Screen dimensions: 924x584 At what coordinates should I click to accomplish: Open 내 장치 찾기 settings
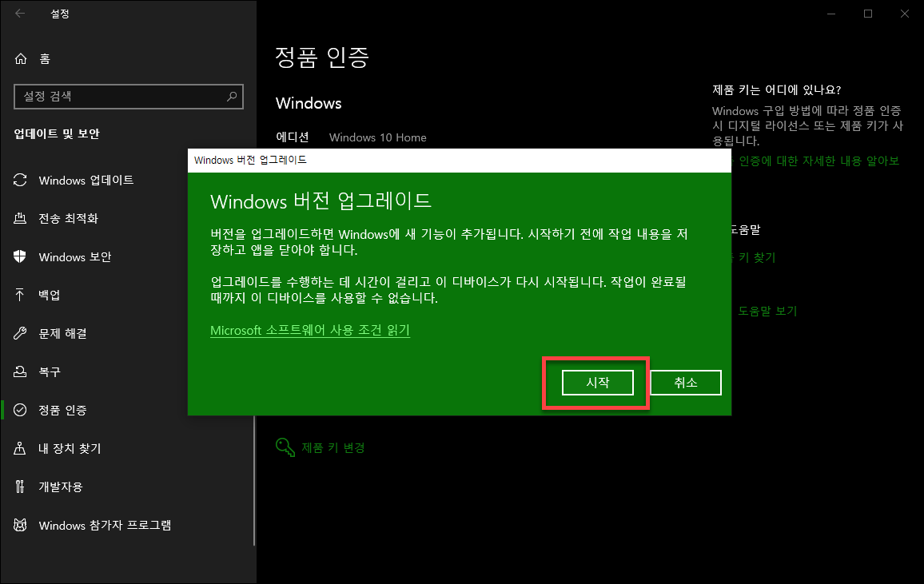(x=69, y=448)
